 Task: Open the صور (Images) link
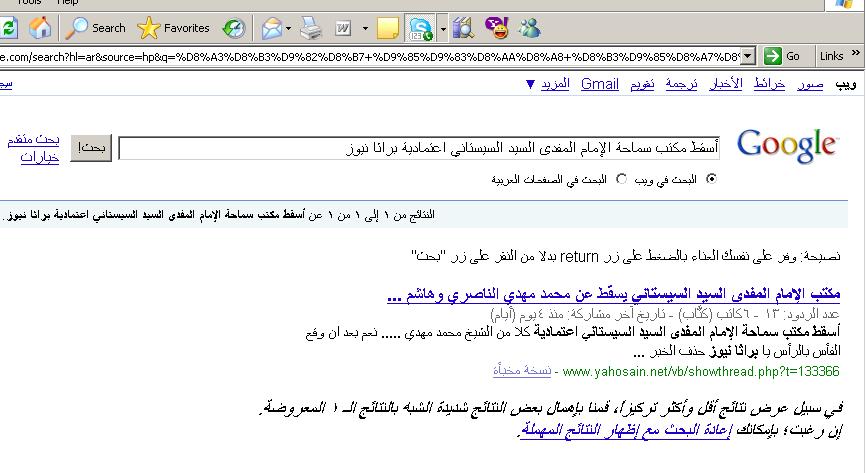[x=810, y=84]
